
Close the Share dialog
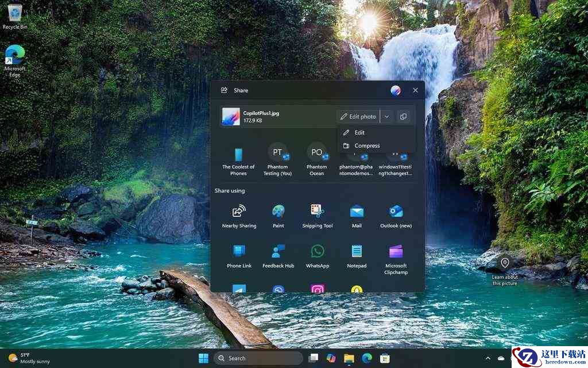pyautogui.click(x=416, y=90)
